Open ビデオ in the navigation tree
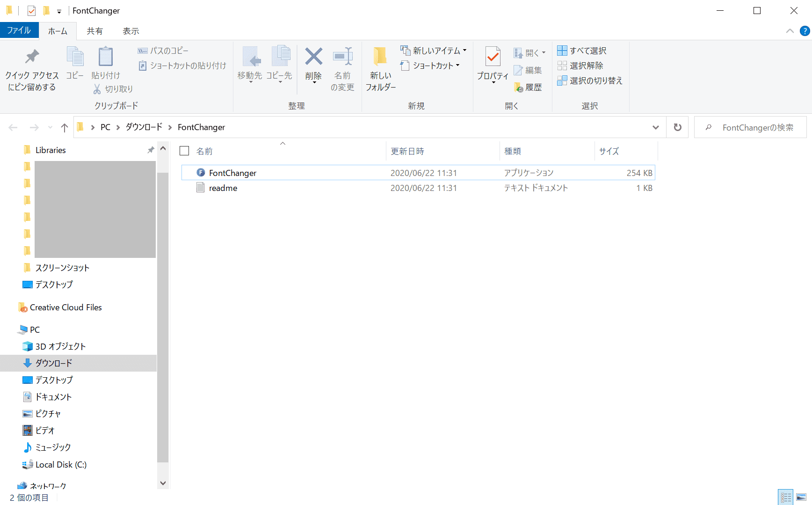Screen dimensions: 812x505 pos(45,431)
